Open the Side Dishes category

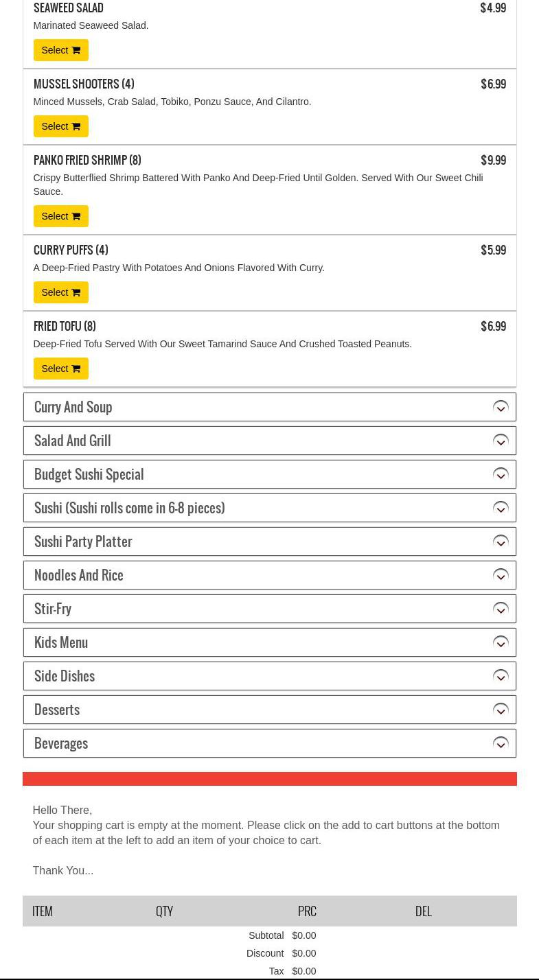(x=269, y=676)
